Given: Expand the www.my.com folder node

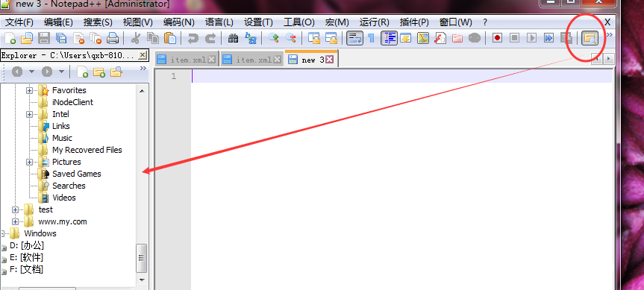Looking at the screenshot, I should (x=16, y=221).
